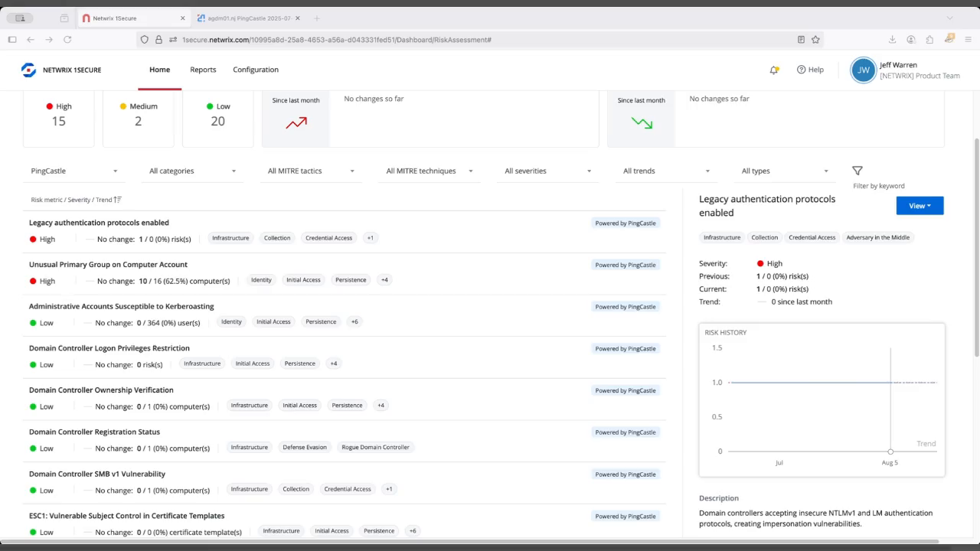Switch to the agdm01 PingCastle browser tab

click(x=249, y=18)
